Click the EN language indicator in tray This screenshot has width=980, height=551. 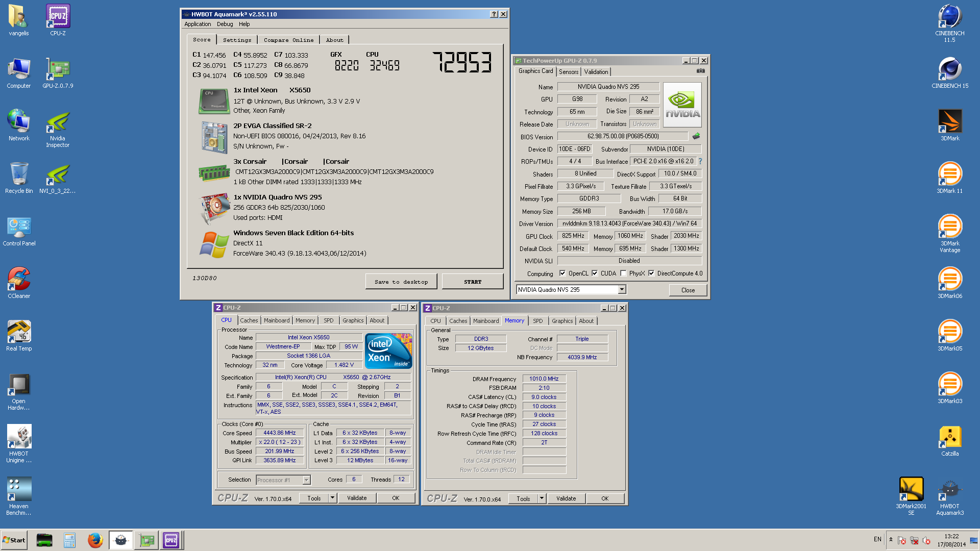(x=877, y=539)
